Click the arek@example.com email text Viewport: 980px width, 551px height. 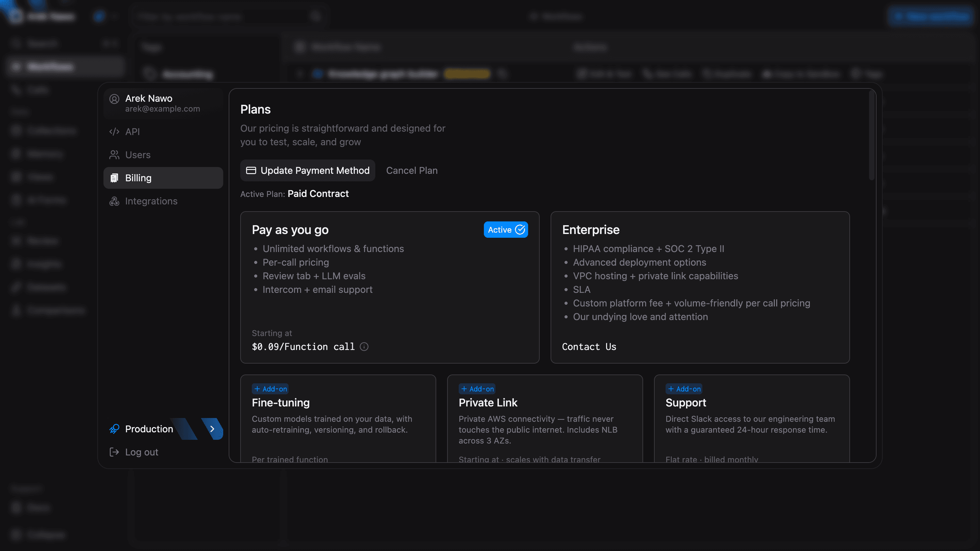[162, 109]
